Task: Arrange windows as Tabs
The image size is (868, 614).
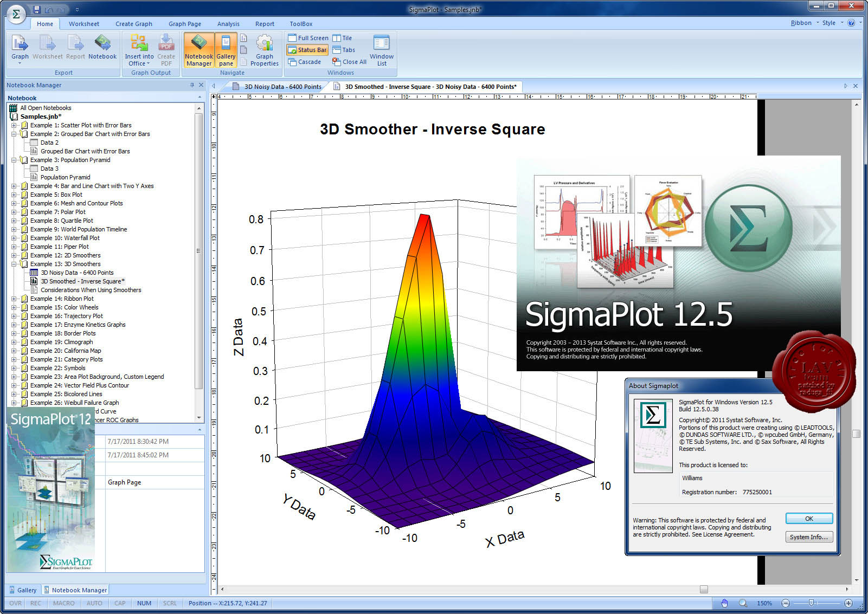Action: (x=344, y=50)
